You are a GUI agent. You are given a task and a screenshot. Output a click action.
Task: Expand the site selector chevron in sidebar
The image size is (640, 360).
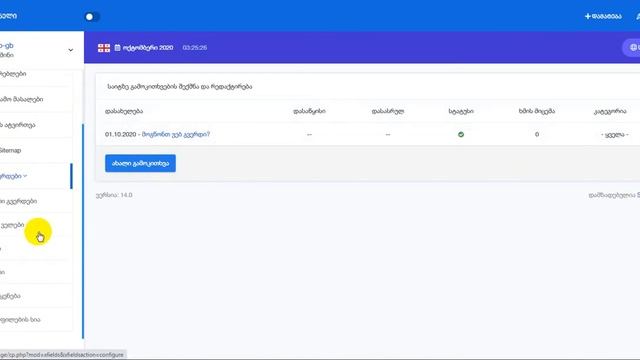71,50
